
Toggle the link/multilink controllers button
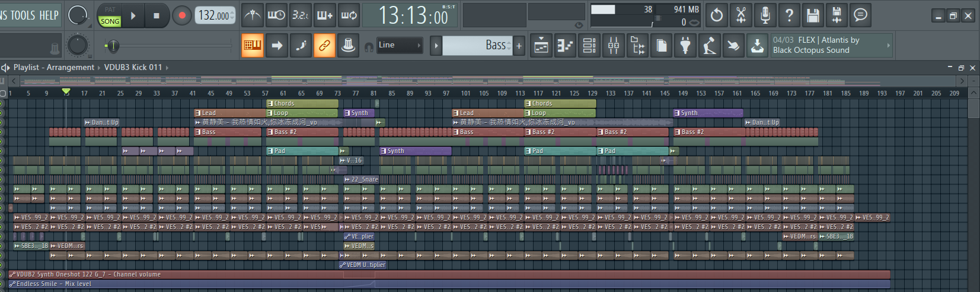(324, 45)
